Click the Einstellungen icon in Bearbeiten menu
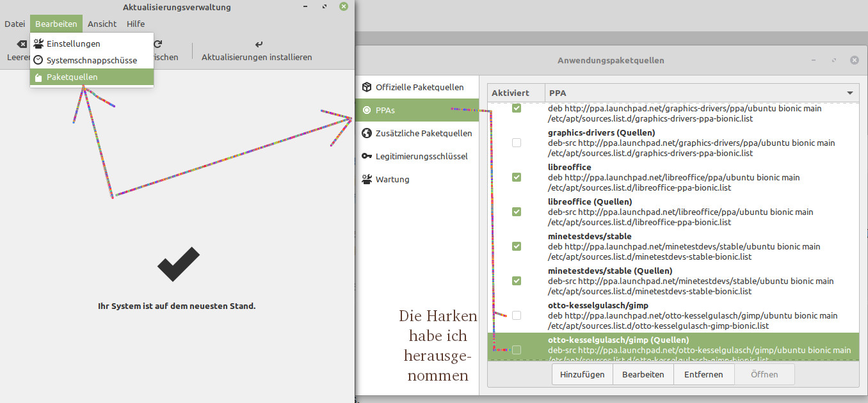The height and width of the screenshot is (403, 868). pyautogui.click(x=38, y=43)
